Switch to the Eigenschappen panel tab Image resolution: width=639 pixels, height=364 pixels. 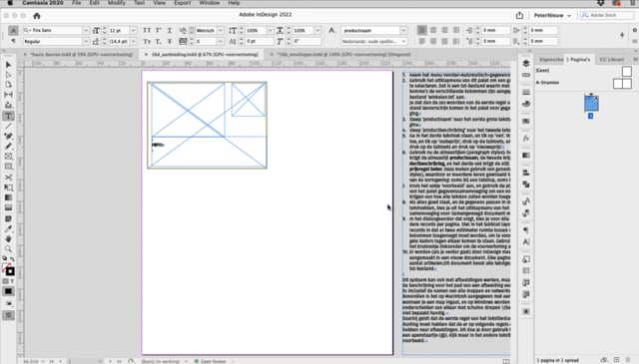(x=550, y=60)
